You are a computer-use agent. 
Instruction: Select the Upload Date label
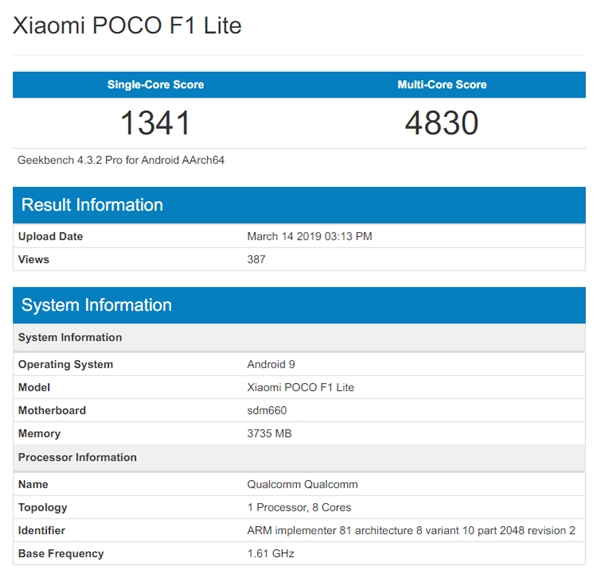pos(51,236)
